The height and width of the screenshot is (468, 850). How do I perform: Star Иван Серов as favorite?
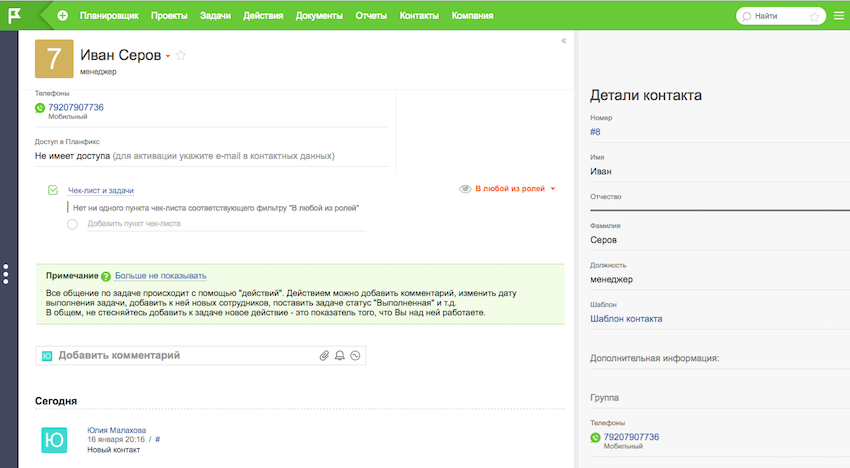181,56
